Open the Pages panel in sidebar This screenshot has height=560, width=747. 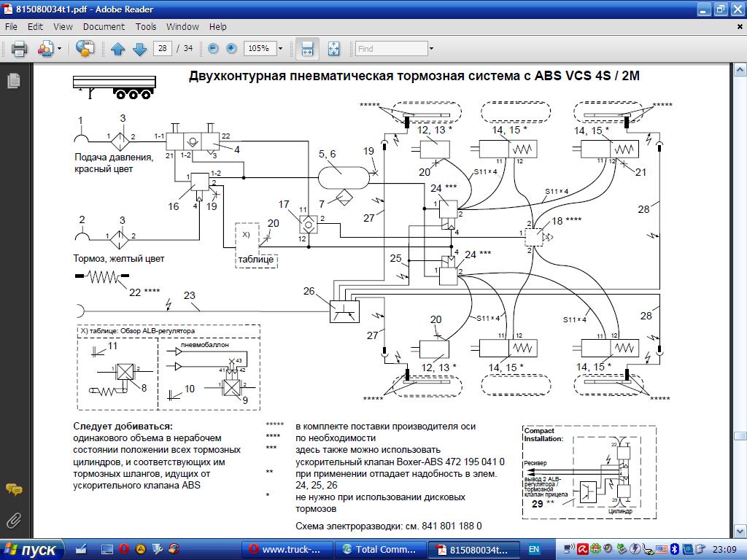tap(14, 80)
